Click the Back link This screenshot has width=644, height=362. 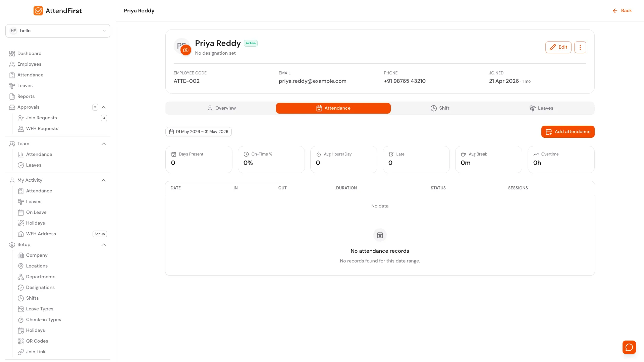coord(622,11)
